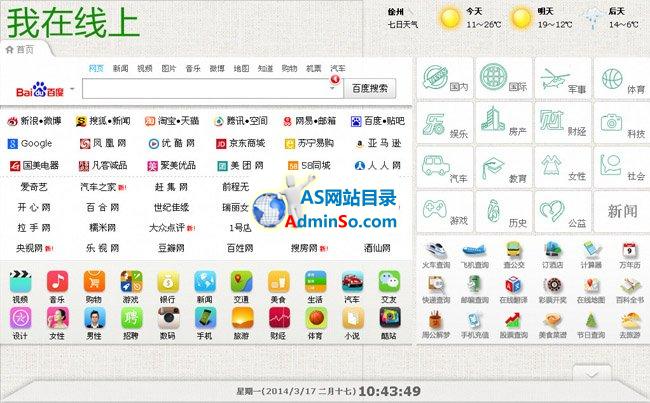This screenshot has width=650, height=403.
Task: Click the 七日天气 seven-day weather link
Action: [x=403, y=25]
